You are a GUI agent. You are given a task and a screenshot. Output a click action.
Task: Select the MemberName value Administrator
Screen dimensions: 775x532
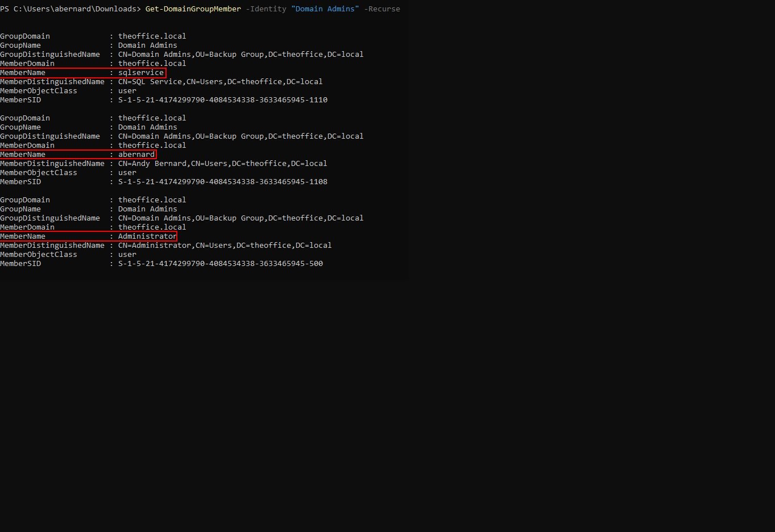pyautogui.click(x=147, y=236)
